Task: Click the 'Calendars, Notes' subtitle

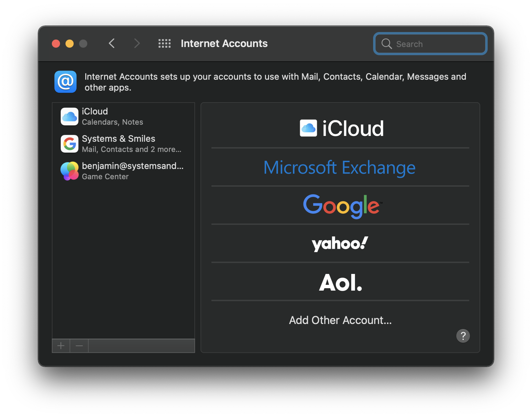Action: 113,122
